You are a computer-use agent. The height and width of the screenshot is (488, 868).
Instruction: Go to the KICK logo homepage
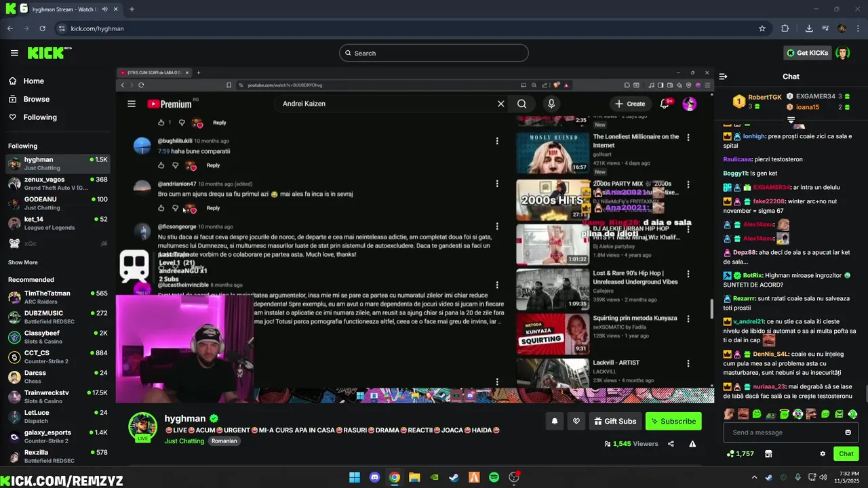[50, 53]
